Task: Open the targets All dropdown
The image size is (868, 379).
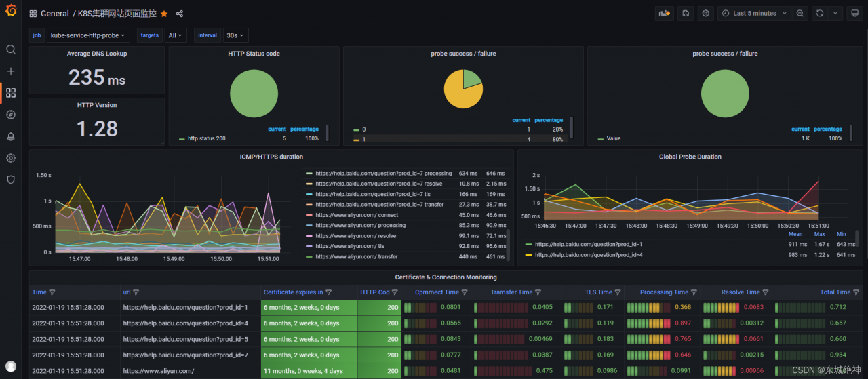Action: [x=176, y=35]
